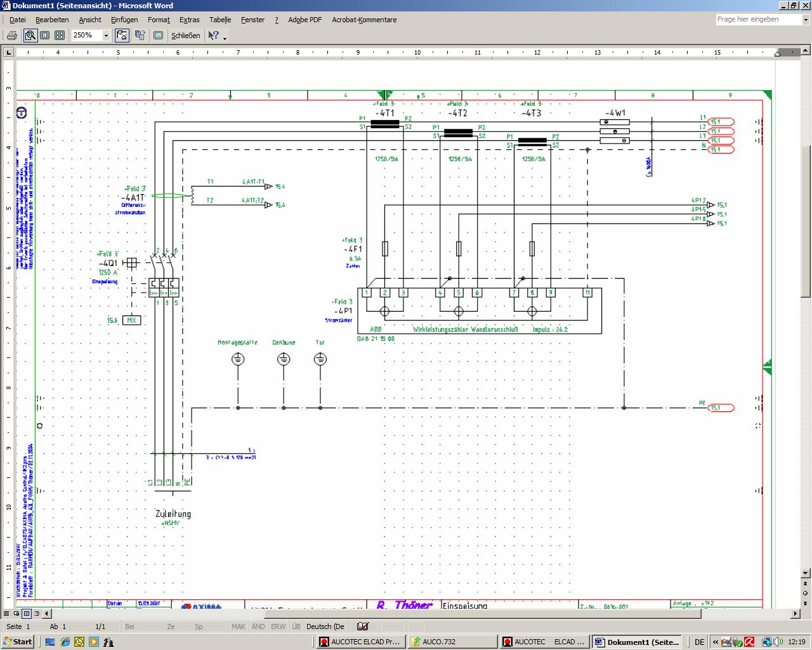Expand toolbar options arrow next to help
This screenshot has width=812, height=650.
225,38
